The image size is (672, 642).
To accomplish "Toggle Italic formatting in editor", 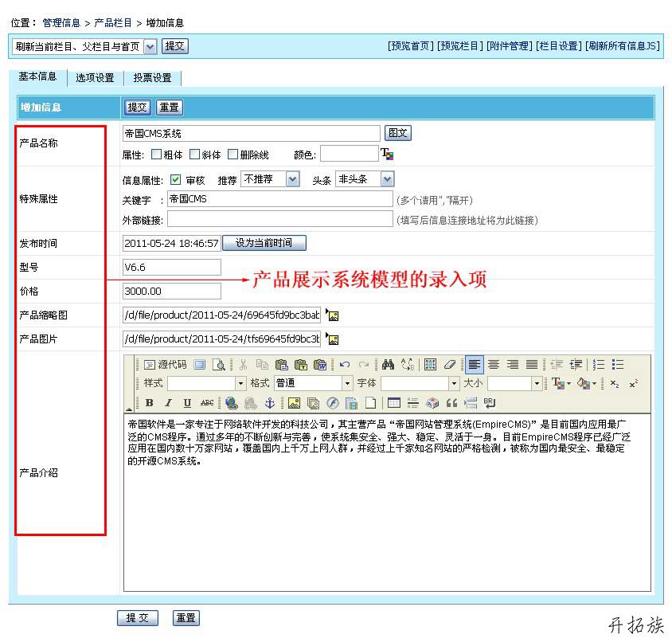I will (x=169, y=403).
